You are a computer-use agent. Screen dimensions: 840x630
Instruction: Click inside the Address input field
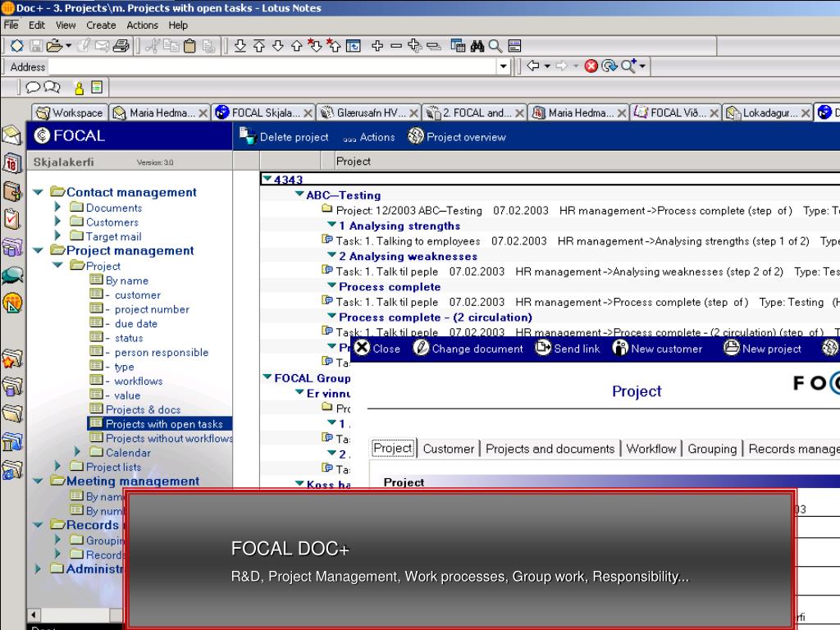tap(272, 66)
